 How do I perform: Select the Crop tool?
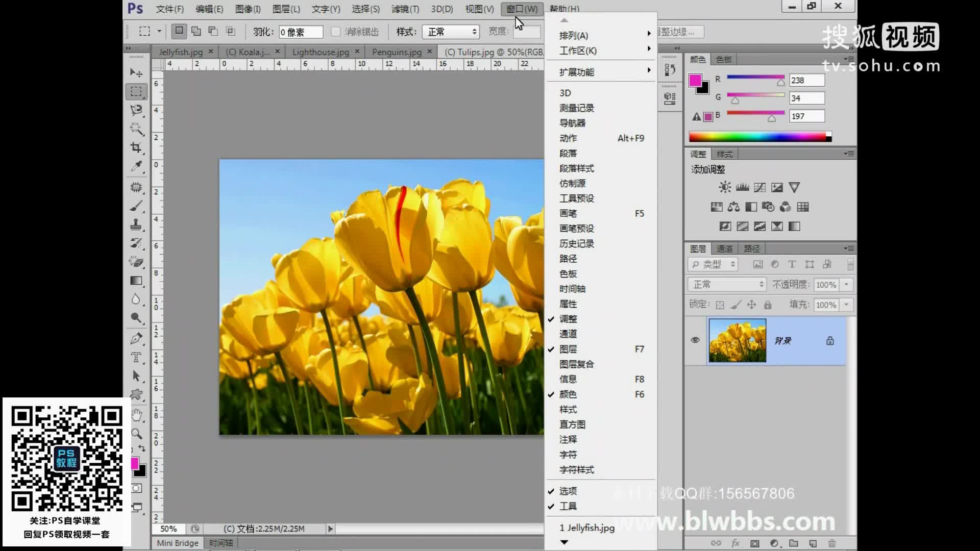(x=136, y=147)
